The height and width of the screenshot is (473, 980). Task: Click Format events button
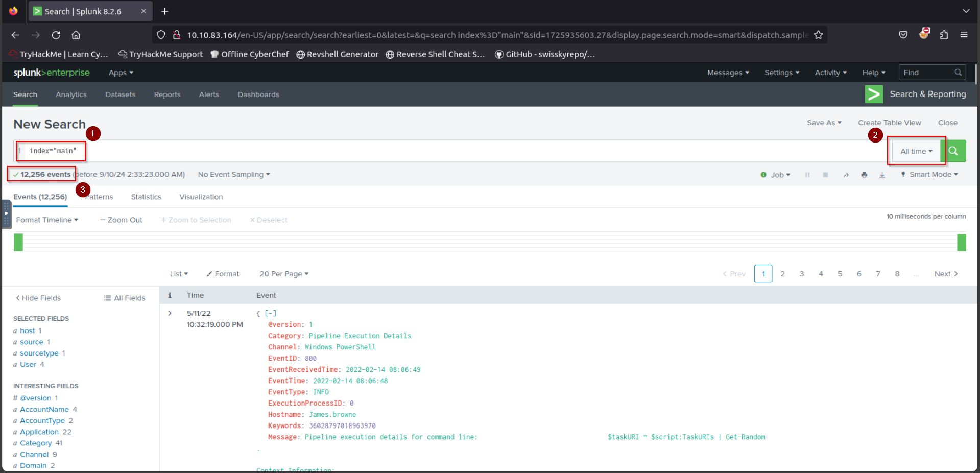(x=223, y=274)
